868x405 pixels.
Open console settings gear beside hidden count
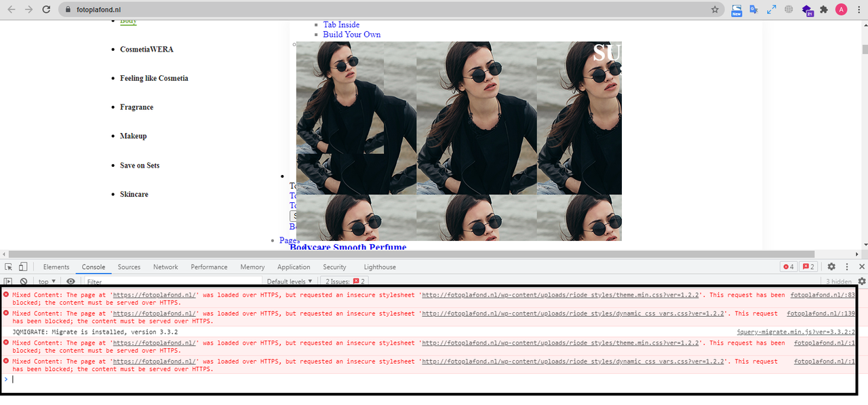coord(862,282)
